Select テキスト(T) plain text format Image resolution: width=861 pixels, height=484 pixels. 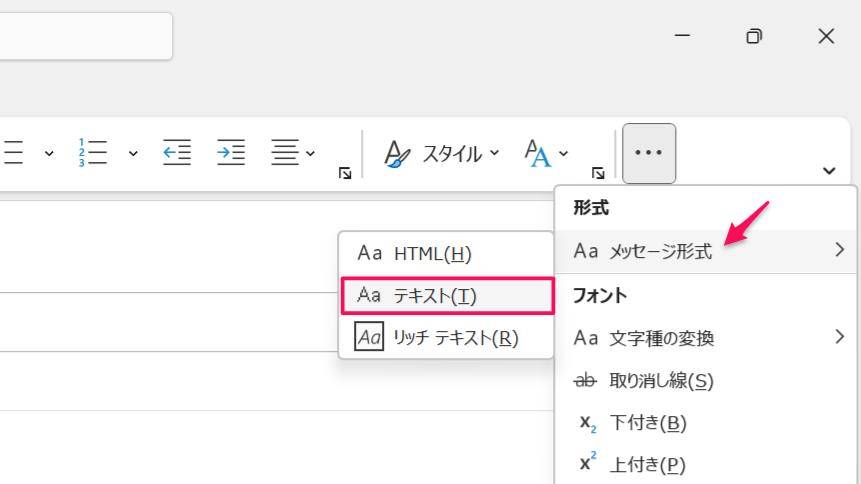[x=447, y=296]
